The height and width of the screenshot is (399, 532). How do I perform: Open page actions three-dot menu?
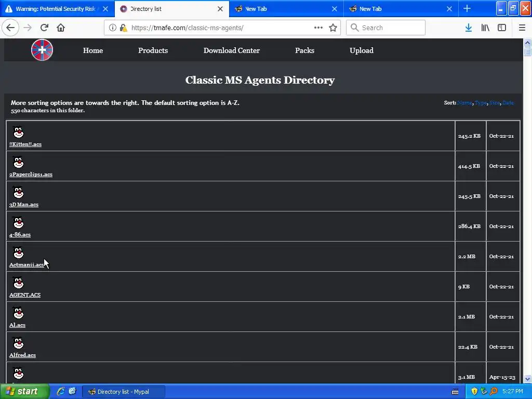pos(318,28)
